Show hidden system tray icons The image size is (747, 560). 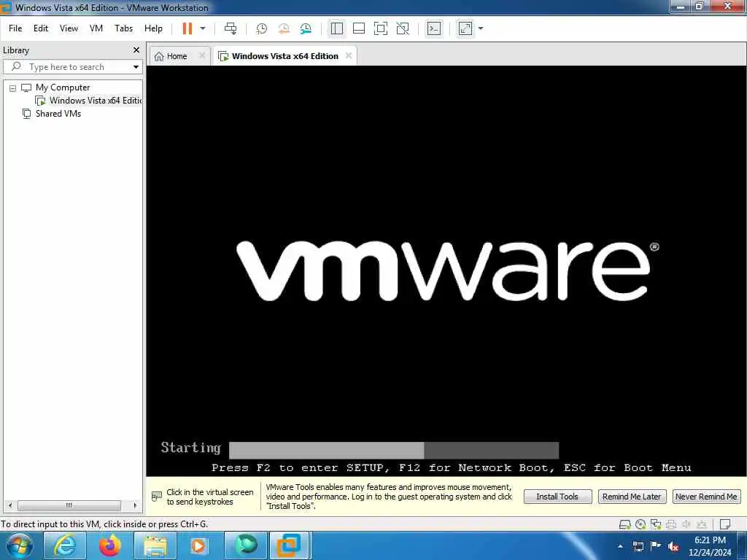(620, 546)
